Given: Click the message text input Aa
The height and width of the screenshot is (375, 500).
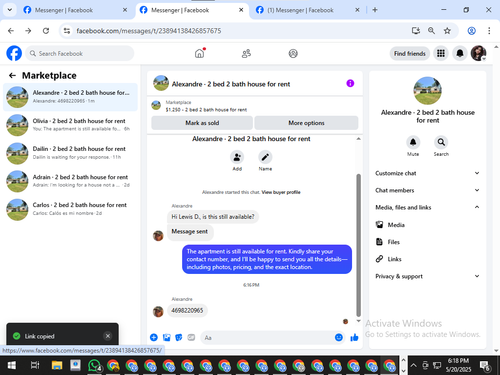Looking at the screenshot, I should coord(267,338).
